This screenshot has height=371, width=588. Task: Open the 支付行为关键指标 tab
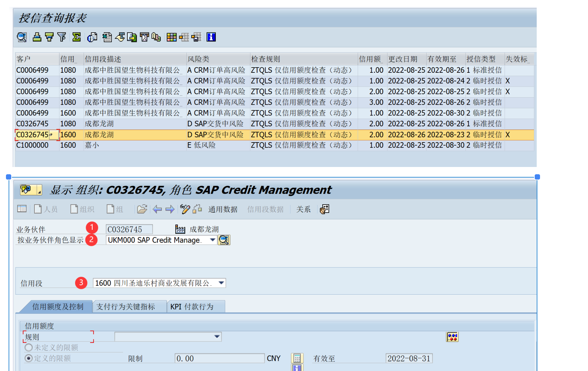tap(126, 307)
